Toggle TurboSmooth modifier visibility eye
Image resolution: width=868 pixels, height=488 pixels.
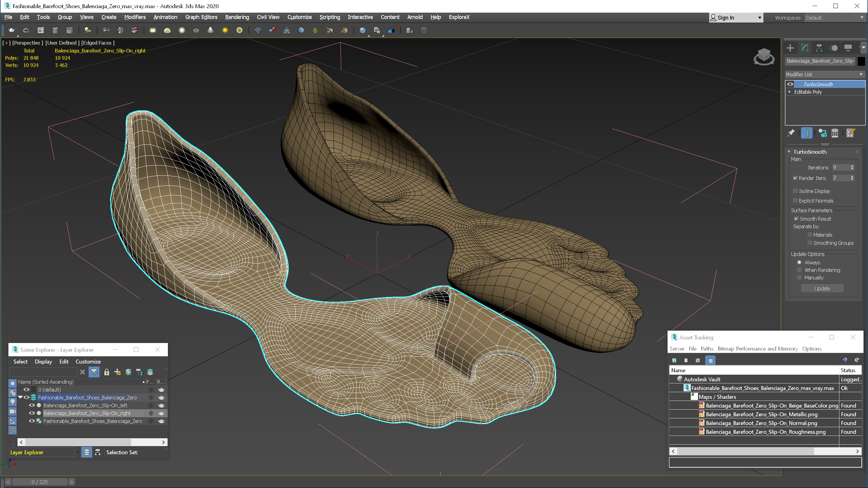click(790, 84)
